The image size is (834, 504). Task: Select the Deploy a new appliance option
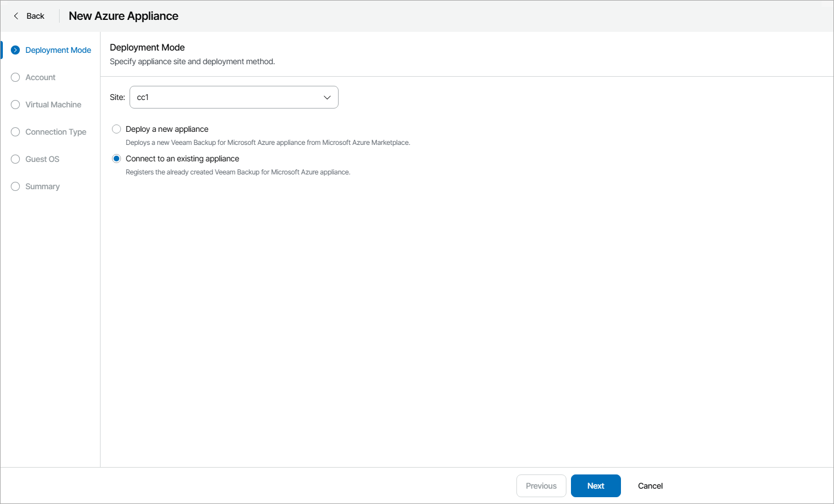tap(116, 129)
